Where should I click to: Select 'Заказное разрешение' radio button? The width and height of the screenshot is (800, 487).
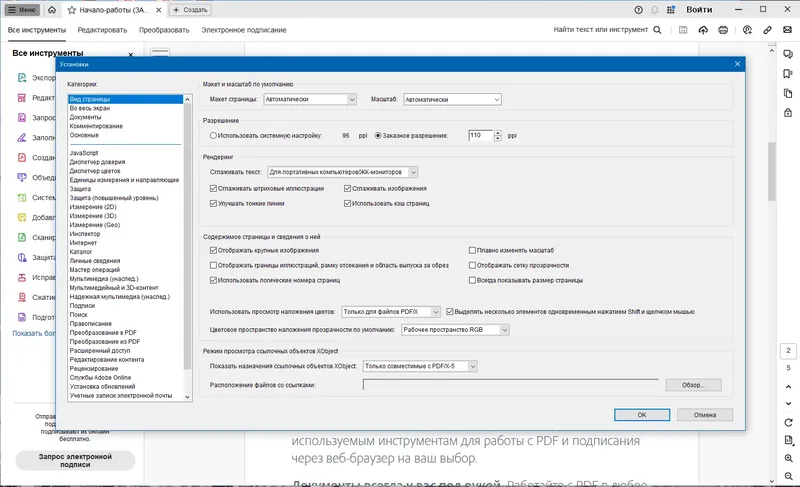point(378,136)
